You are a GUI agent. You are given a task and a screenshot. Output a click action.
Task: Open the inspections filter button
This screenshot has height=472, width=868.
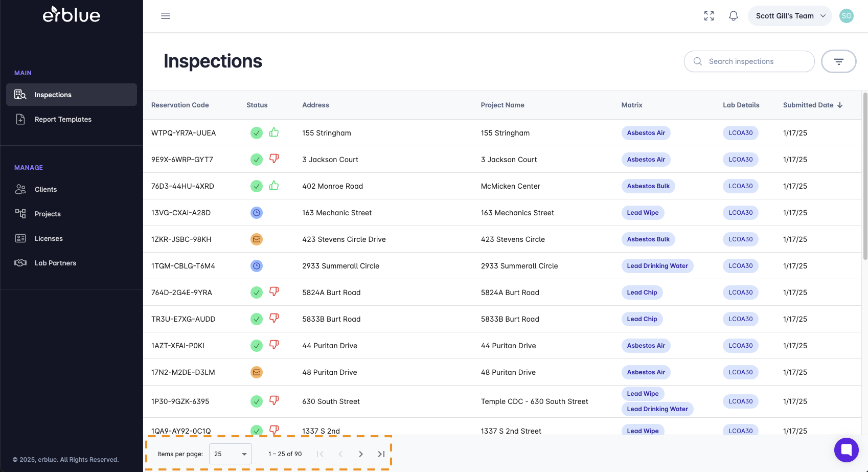pos(839,61)
